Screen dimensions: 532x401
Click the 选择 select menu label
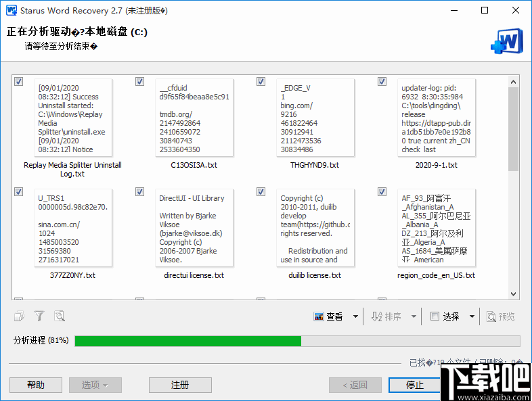(451, 316)
